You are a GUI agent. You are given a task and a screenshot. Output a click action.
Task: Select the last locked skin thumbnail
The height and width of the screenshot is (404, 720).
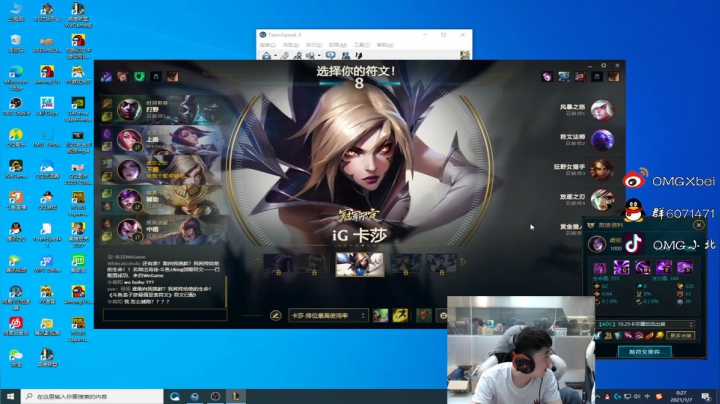[x=441, y=264]
